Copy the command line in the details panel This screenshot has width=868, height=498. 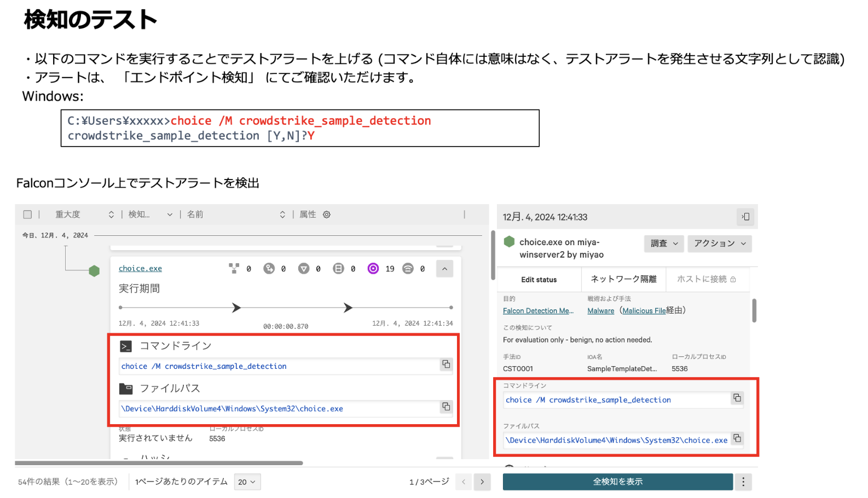[737, 398]
